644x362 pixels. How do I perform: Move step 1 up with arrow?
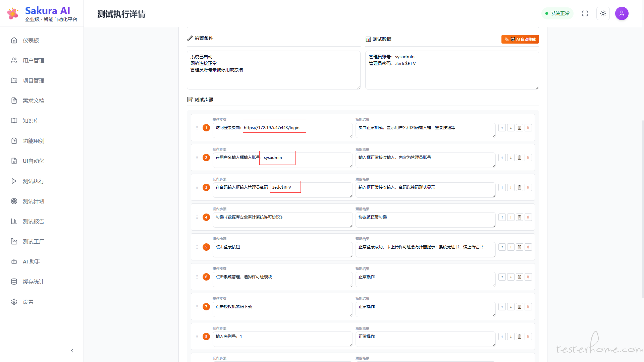[x=502, y=128]
